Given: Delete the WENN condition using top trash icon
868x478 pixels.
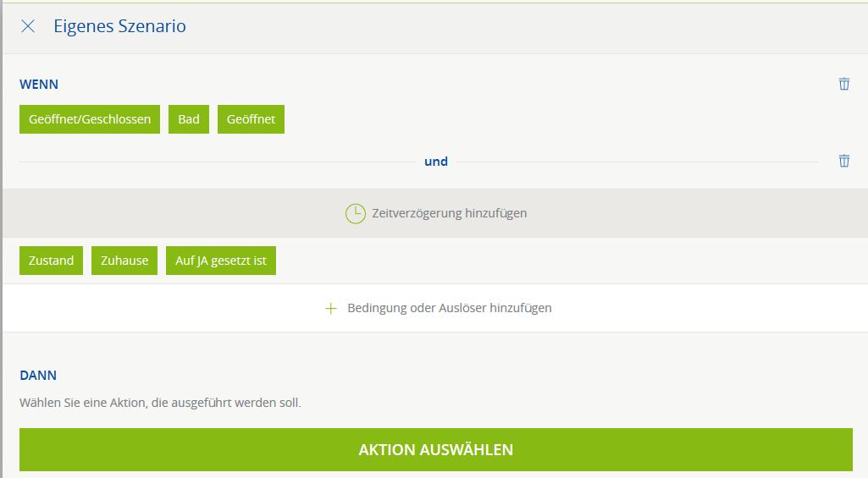Looking at the screenshot, I should pyautogui.click(x=843, y=84).
